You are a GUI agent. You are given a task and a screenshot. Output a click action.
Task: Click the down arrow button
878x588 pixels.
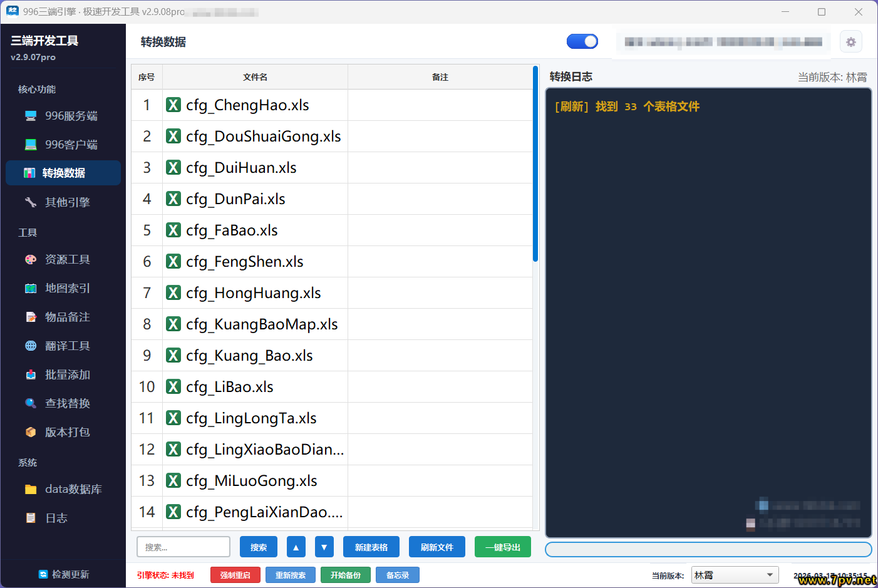[x=324, y=547]
